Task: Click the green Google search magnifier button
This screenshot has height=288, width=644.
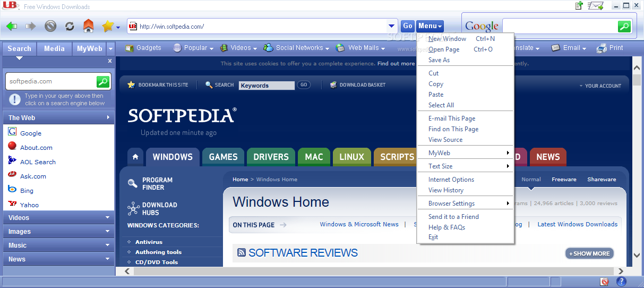Action: click(624, 26)
